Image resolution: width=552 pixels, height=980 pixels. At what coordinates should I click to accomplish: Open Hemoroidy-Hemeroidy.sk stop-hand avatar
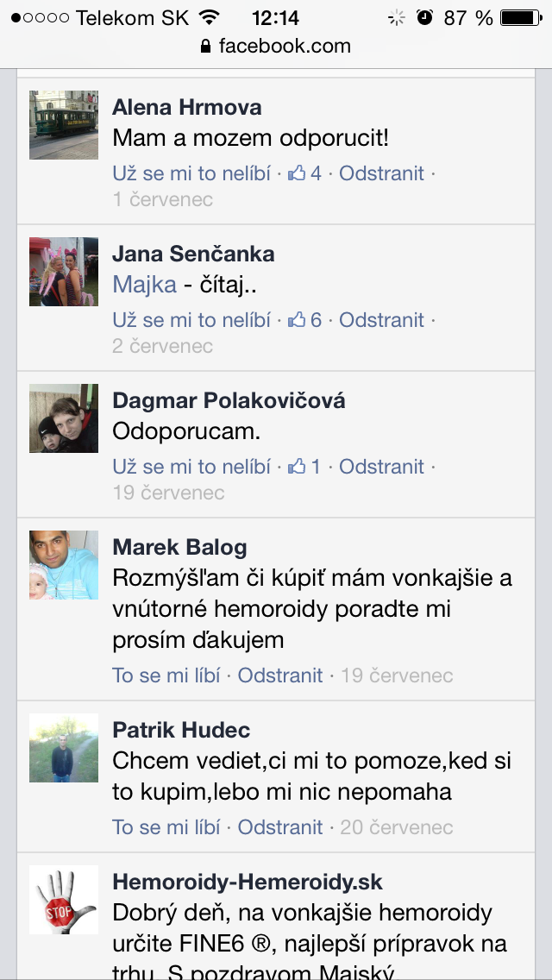(64, 900)
